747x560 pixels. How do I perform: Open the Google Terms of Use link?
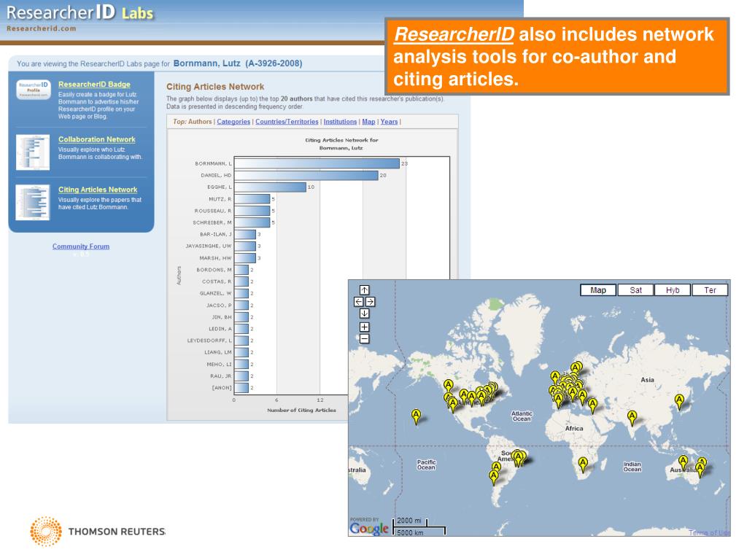(709, 532)
